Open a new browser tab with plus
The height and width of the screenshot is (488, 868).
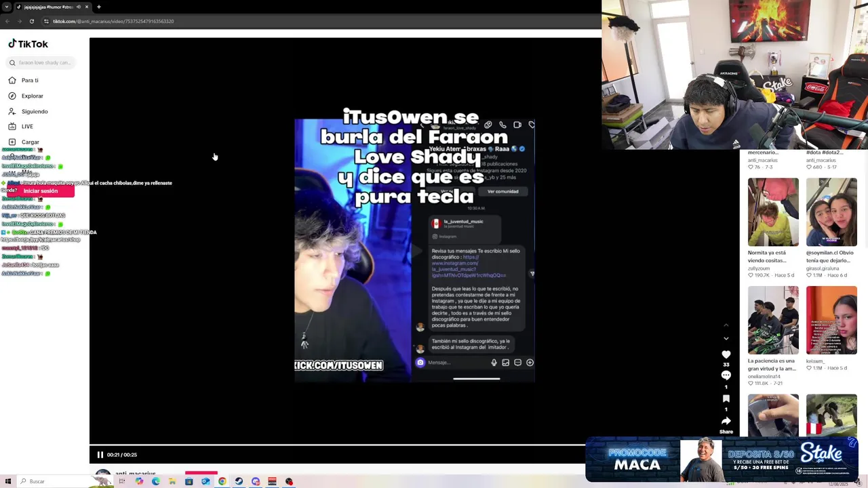coord(98,7)
